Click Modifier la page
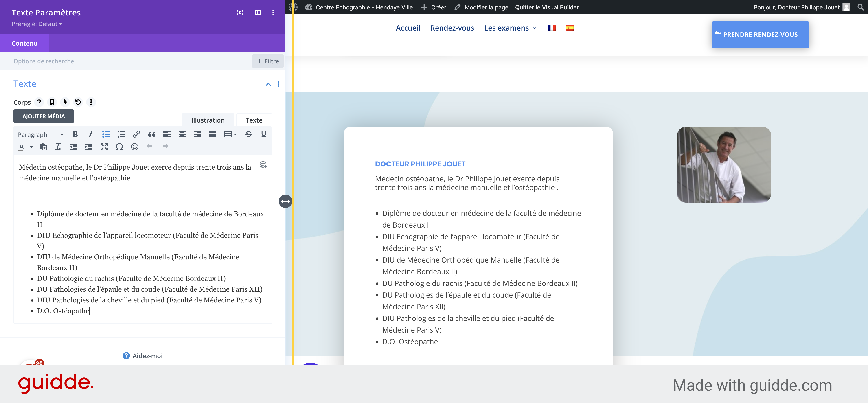868x403 pixels. click(x=481, y=7)
